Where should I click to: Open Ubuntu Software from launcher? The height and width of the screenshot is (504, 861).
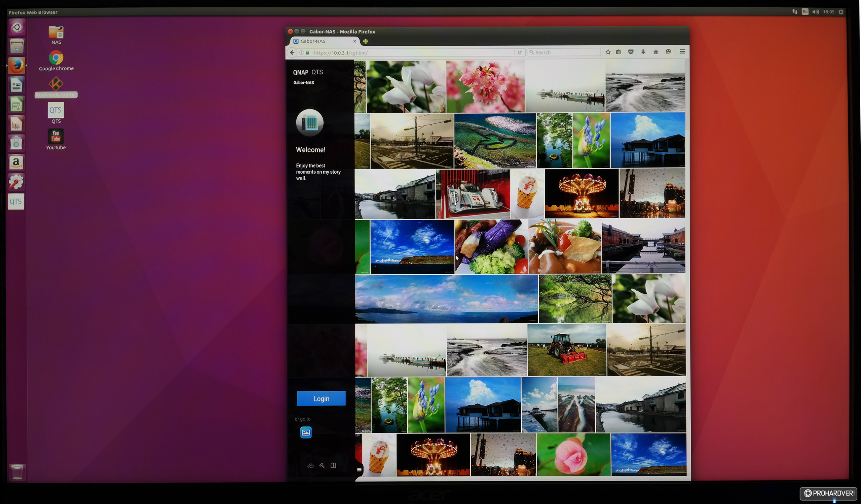pyautogui.click(x=16, y=143)
